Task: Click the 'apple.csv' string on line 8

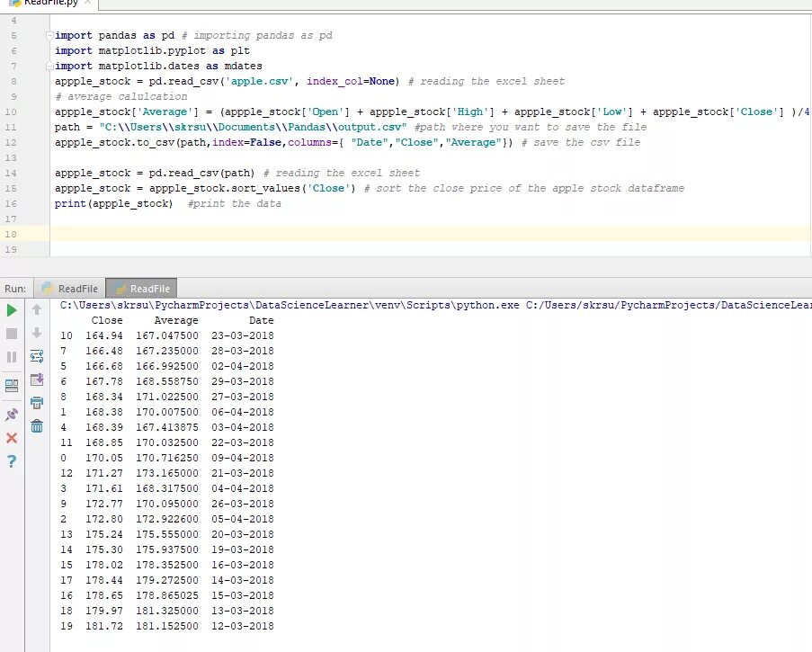Action: click(x=260, y=82)
